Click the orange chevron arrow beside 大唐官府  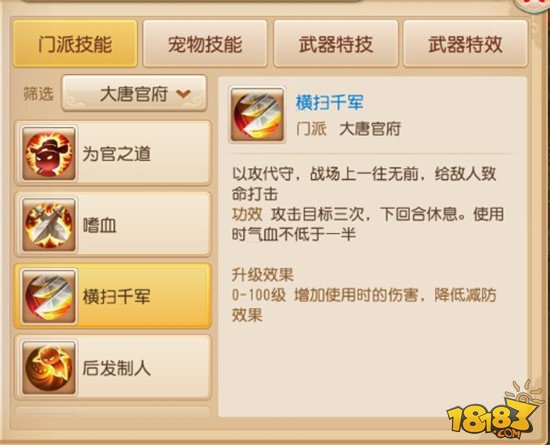[183, 94]
